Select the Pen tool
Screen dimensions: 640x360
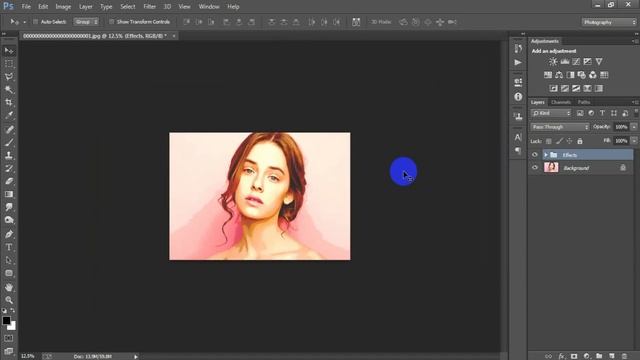pyautogui.click(x=9, y=234)
